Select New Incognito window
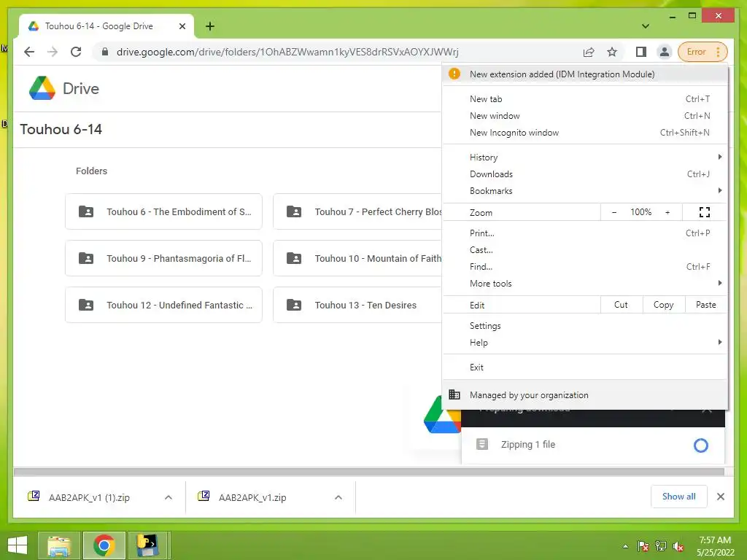 pos(585,133)
